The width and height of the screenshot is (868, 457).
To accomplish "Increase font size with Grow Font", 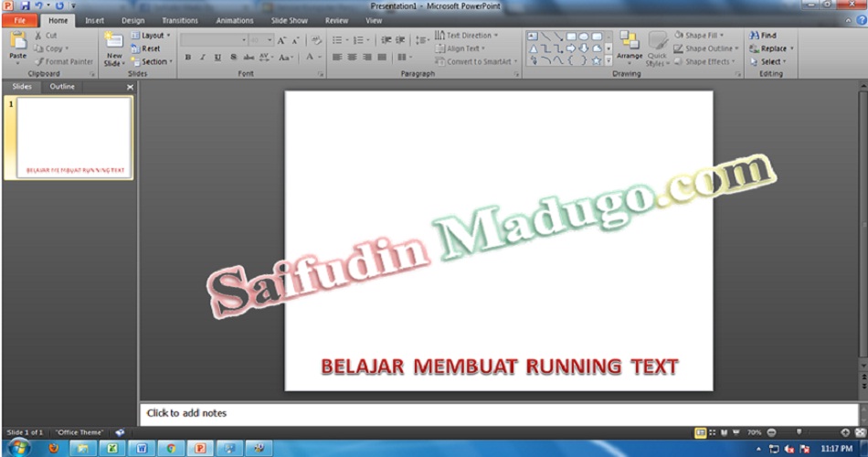I will coord(281,40).
